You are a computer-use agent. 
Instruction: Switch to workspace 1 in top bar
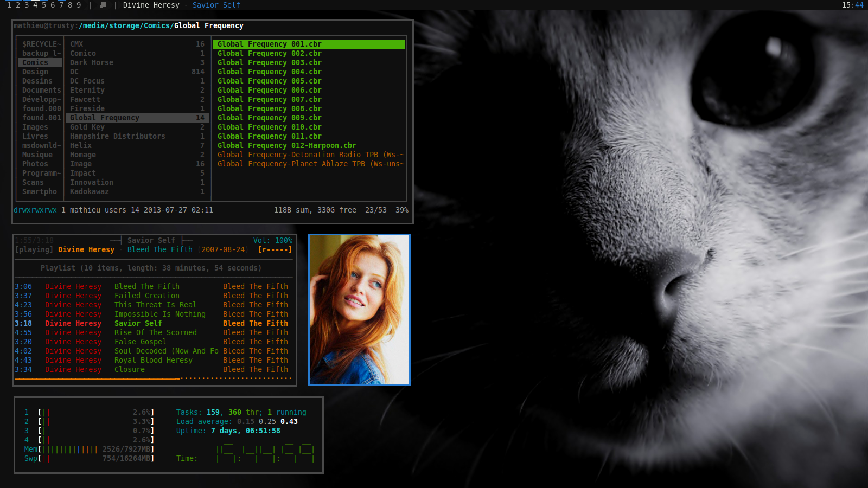pyautogui.click(x=9, y=5)
